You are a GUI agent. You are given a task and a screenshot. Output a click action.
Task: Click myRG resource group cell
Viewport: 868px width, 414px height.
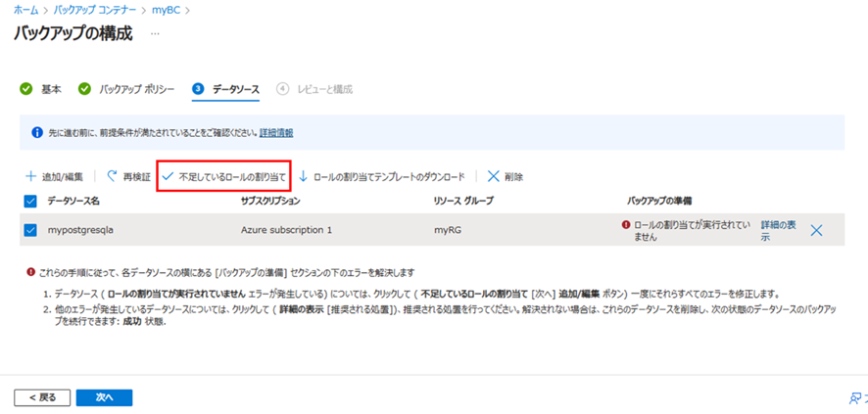pyautogui.click(x=448, y=231)
